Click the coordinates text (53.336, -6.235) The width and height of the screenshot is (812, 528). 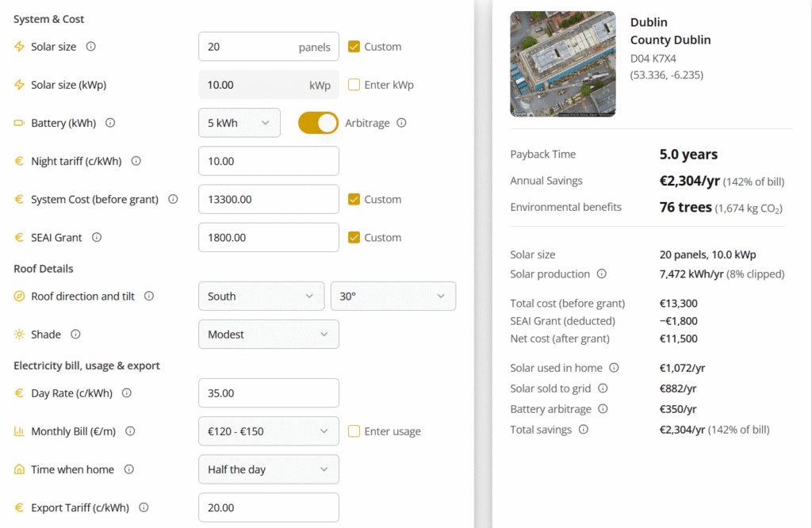666,75
